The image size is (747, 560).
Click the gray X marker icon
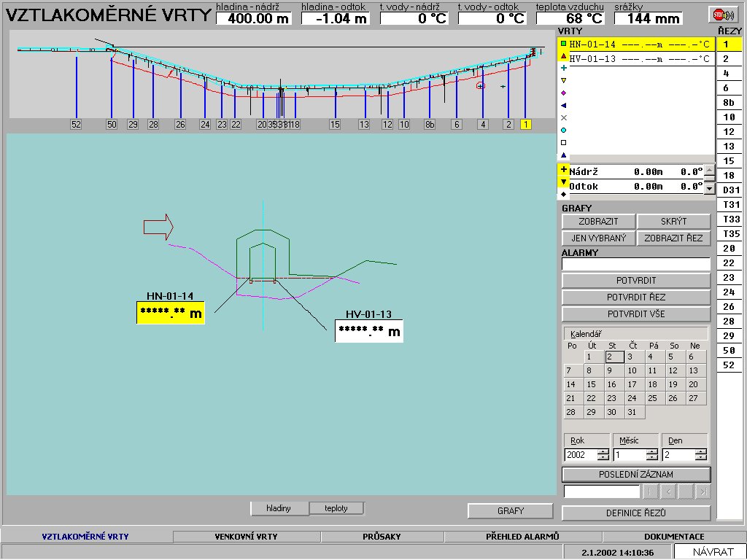coord(563,117)
